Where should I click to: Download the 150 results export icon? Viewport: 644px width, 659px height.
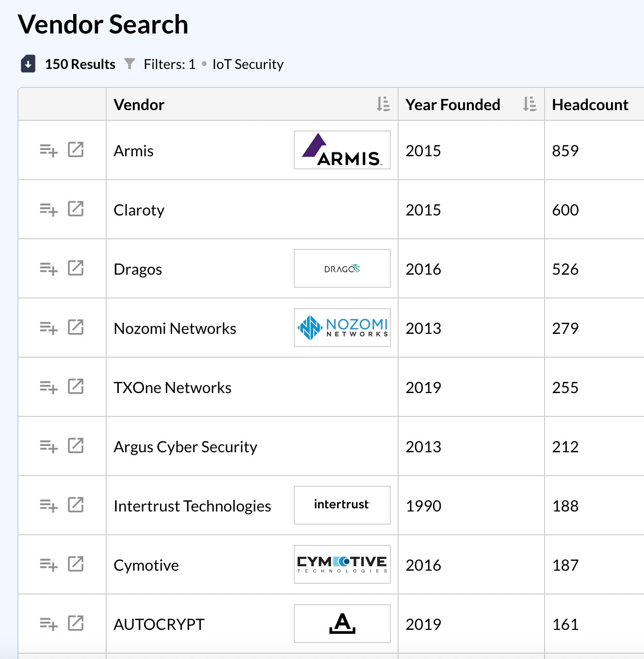point(28,64)
